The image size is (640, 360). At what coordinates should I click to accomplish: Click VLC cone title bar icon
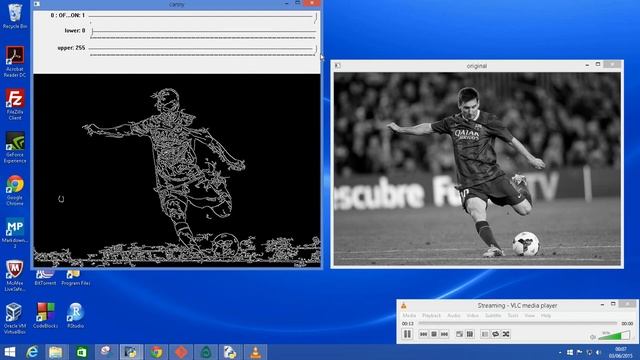(x=403, y=305)
